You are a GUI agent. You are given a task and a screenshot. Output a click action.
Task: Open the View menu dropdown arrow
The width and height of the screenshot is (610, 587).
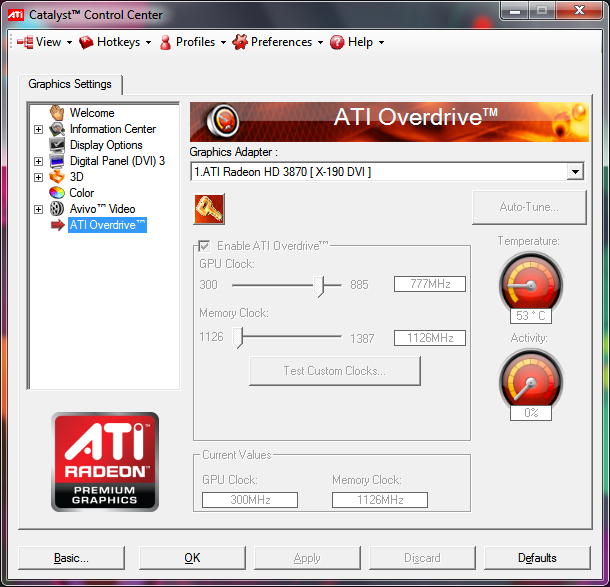tap(69, 42)
